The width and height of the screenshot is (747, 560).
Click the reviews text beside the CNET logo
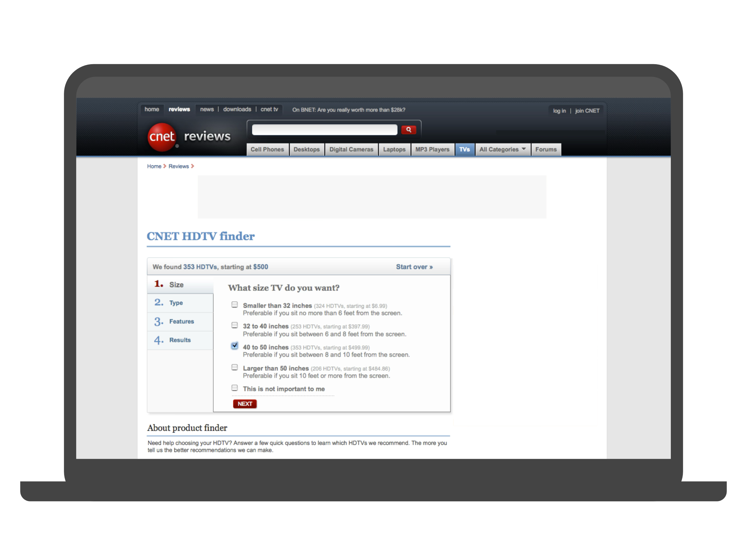click(207, 136)
